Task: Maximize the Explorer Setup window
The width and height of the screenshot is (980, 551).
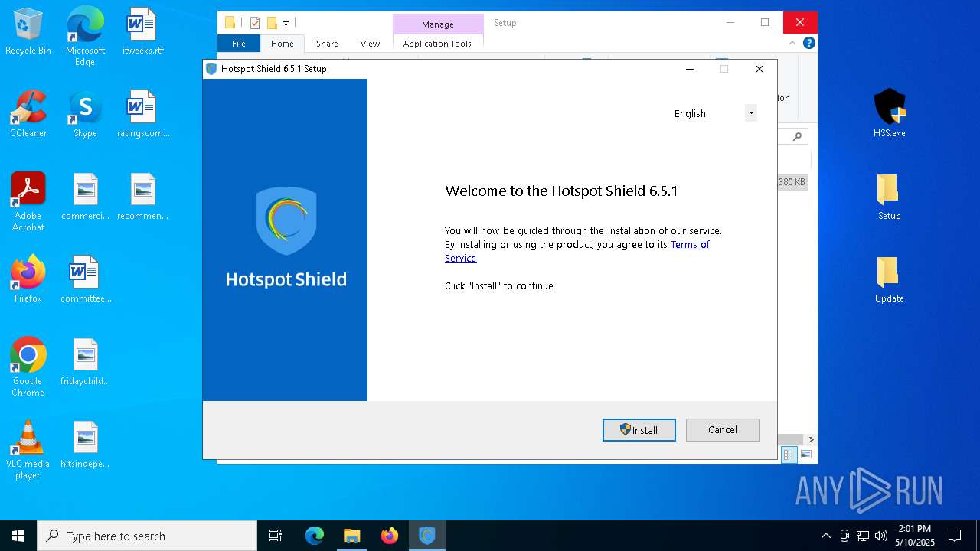Action: click(765, 22)
